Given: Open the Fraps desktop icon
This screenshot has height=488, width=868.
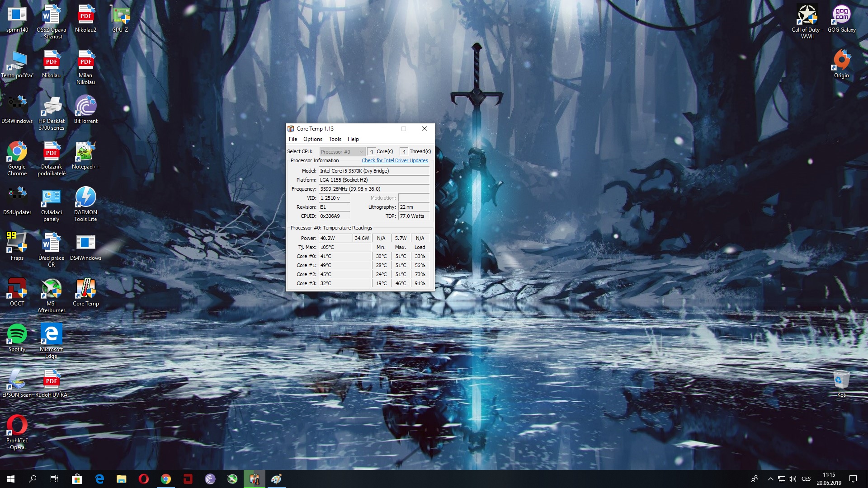Looking at the screenshot, I should [x=17, y=246].
